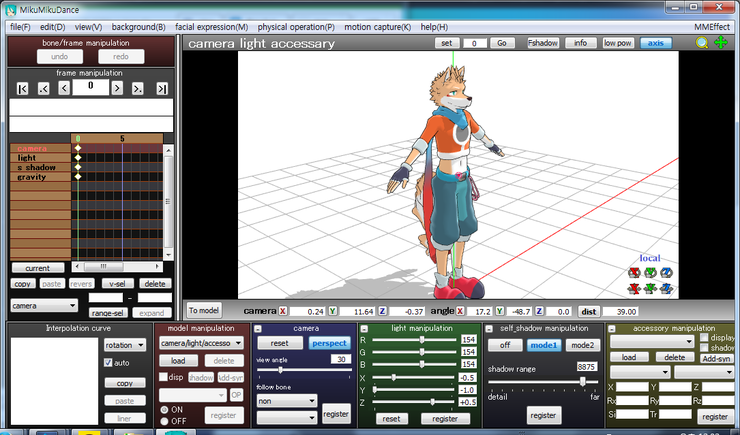Collapse the light manipulation panel
The width and height of the screenshot is (740, 435).
click(x=364, y=329)
